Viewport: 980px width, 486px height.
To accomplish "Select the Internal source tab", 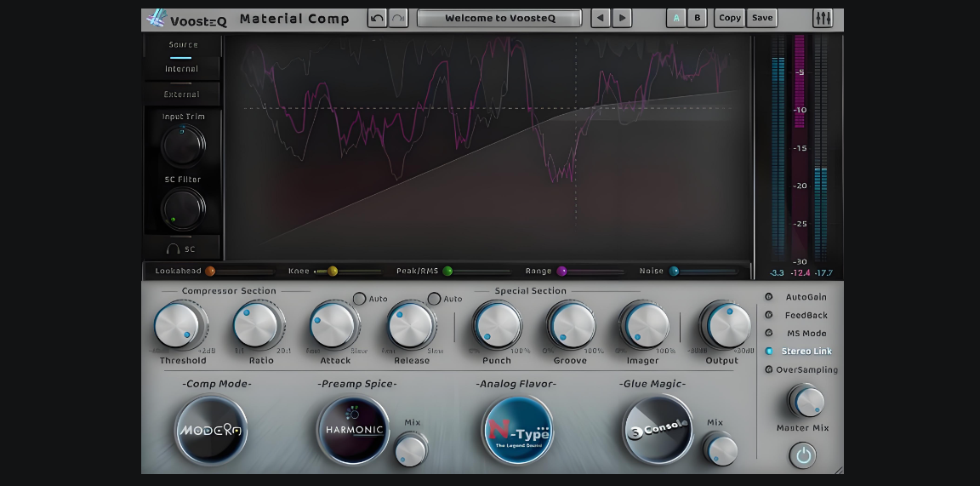I will tap(182, 69).
